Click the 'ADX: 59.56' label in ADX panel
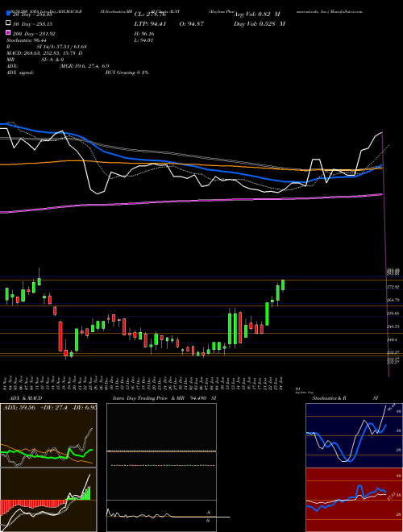 (x=19, y=408)
